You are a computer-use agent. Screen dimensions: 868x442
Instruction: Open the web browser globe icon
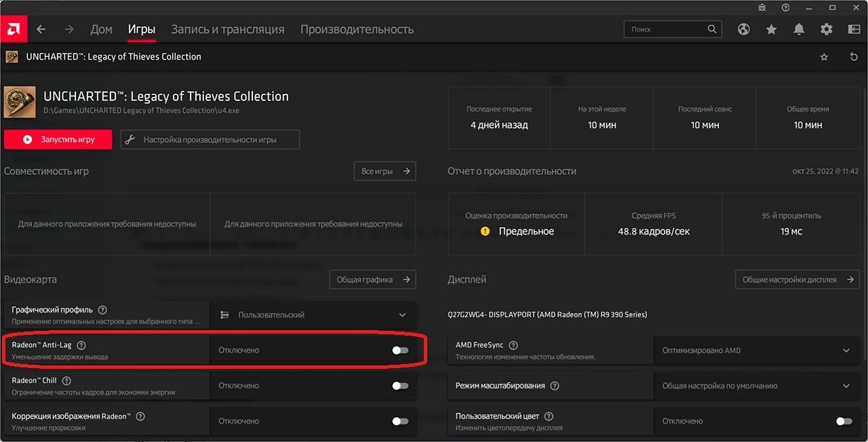(744, 29)
